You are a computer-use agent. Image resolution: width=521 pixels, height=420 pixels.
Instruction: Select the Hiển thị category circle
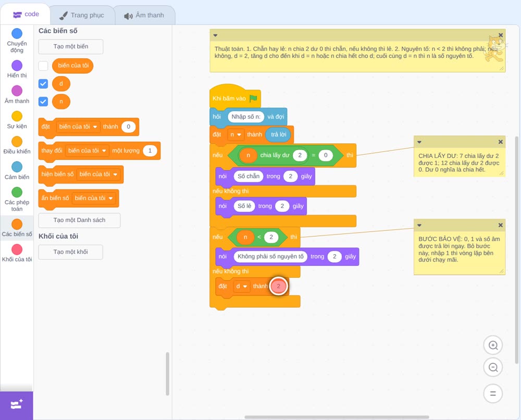[x=17, y=66]
